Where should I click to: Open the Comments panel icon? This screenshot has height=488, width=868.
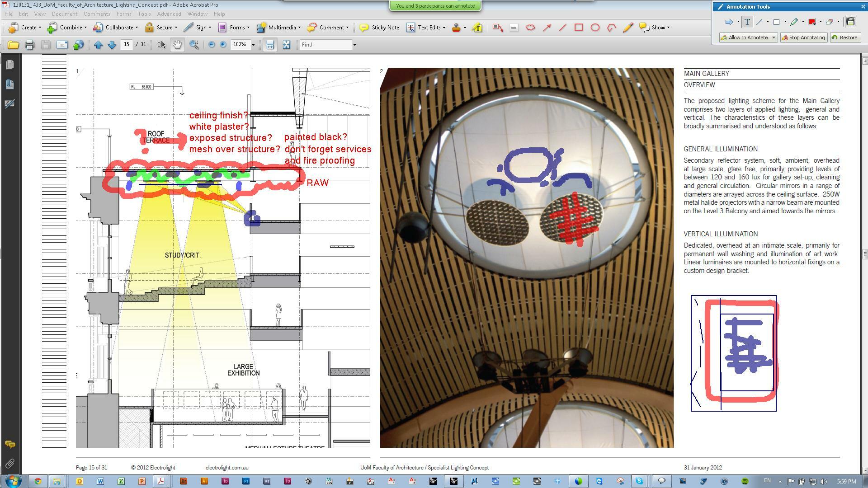click(x=9, y=445)
